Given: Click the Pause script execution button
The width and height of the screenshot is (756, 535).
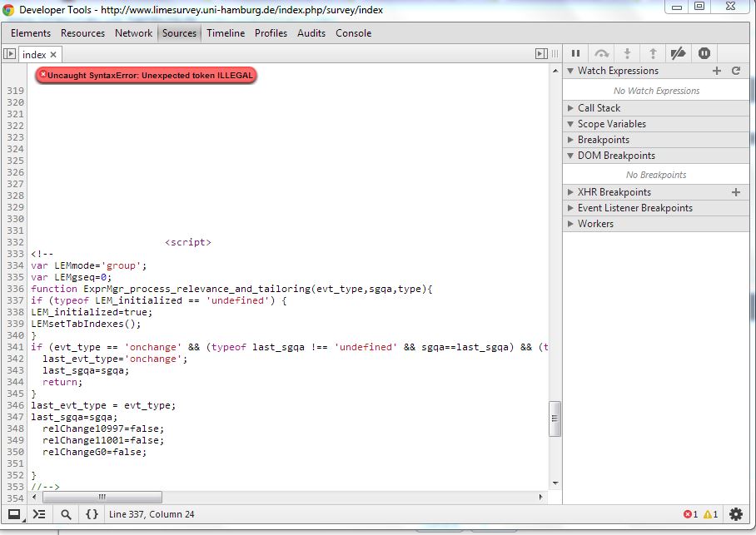Looking at the screenshot, I should pos(575,53).
